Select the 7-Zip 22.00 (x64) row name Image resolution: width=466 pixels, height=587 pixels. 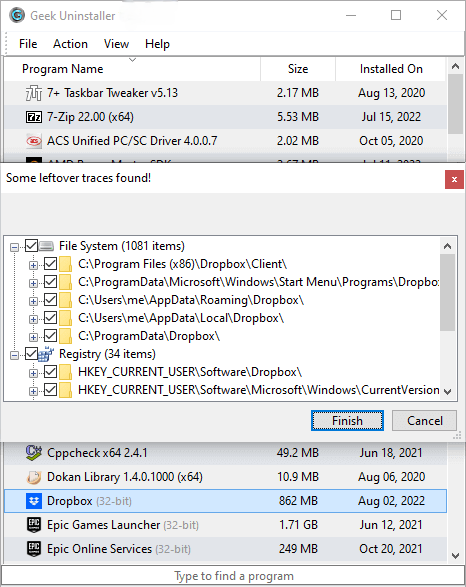click(x=90, y=117)
